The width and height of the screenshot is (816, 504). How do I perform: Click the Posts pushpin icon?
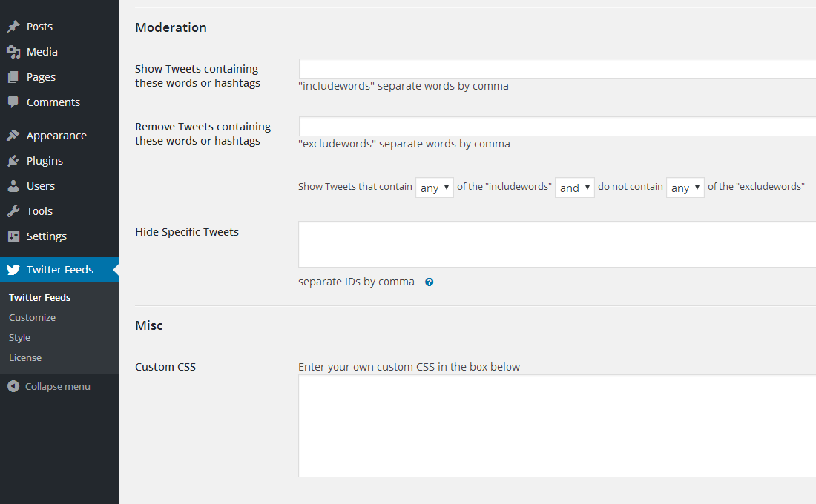click(x=13, y=27)
